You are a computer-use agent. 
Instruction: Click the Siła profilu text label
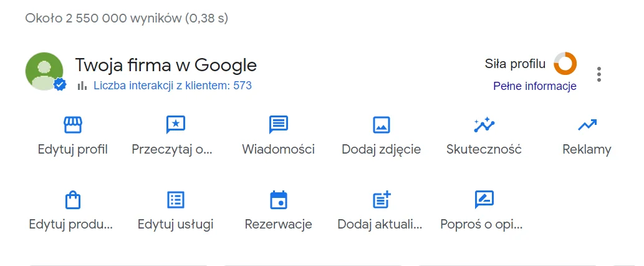pyautogui.click(x=516, y=64)
